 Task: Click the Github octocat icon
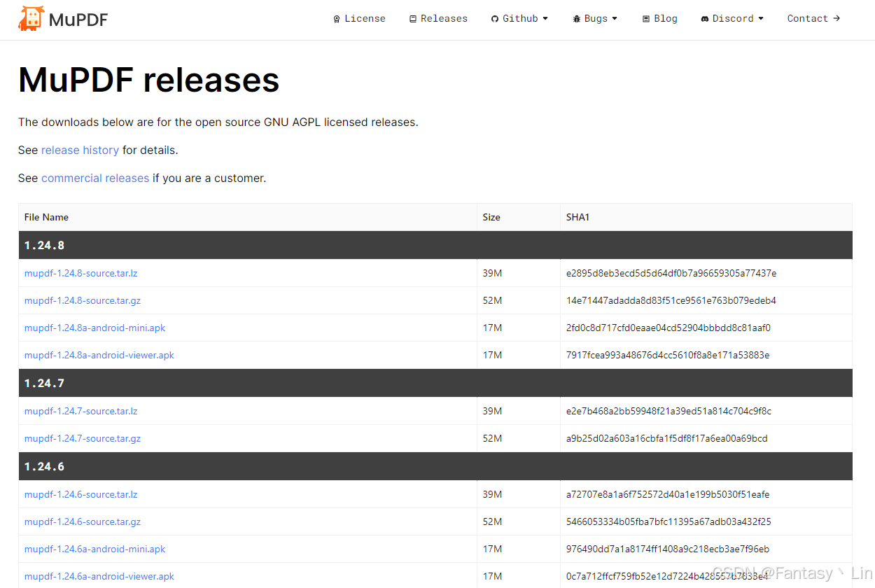pos(495,19)
